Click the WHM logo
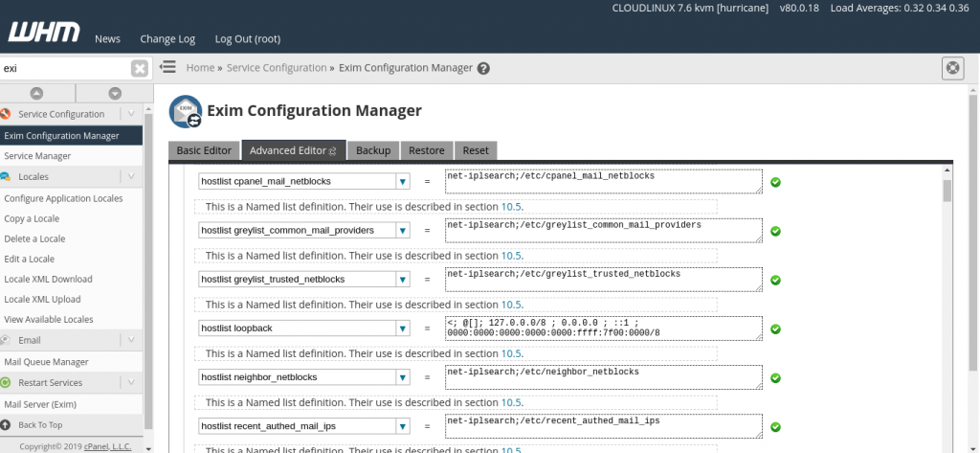The image size is (980, 453). (x=44, y=33)
